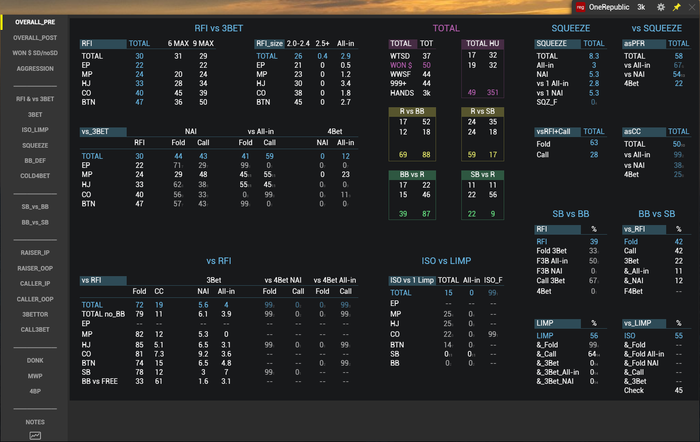Click the R vs SB box header
Viewport: 700px width, 442px height.
click(x=483, y=112)
